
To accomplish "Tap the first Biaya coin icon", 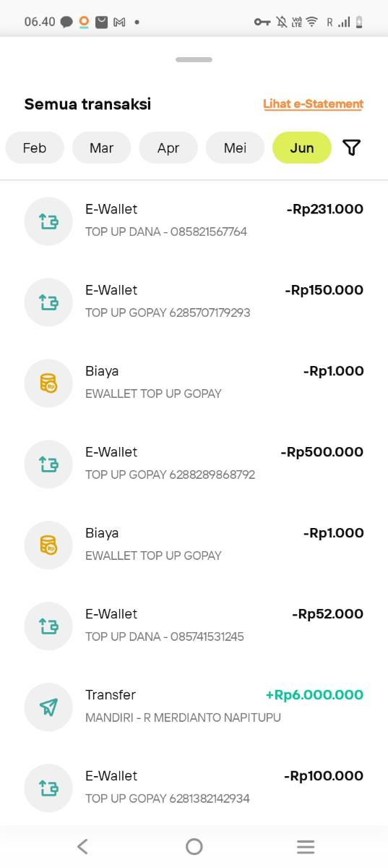I will (48, 383).
